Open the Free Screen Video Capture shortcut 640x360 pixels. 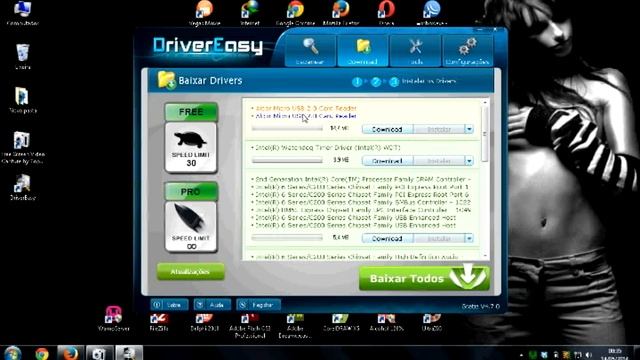coord(22,147)
